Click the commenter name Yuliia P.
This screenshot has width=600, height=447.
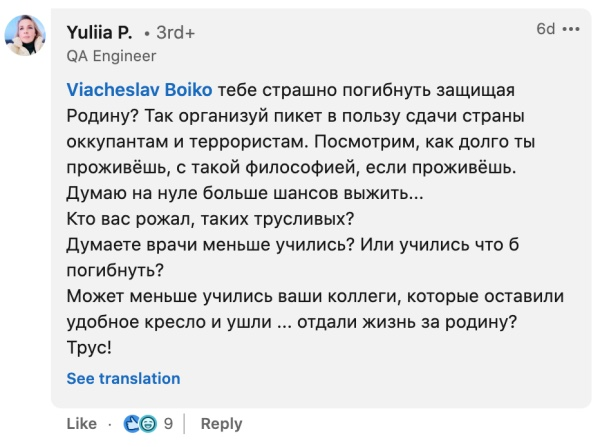99,30
